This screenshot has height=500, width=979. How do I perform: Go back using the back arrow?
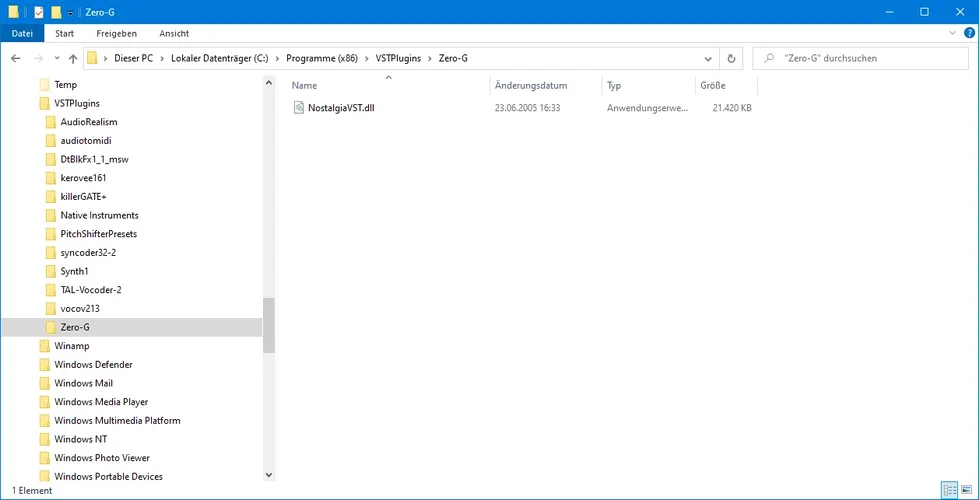pyautogui.click(x=16, y=58)
